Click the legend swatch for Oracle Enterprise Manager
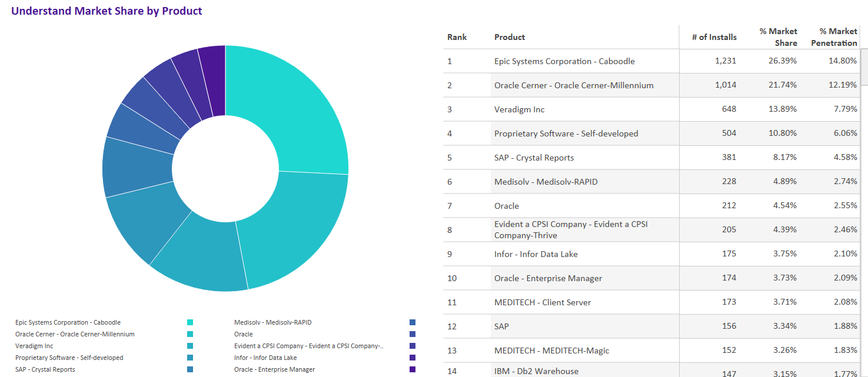 [413, 369]
